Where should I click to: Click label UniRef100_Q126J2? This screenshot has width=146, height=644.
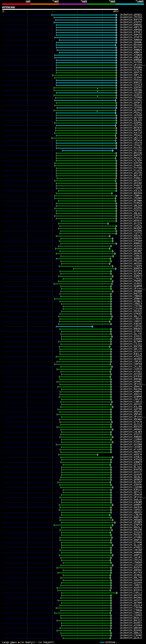(x=131, y=638)
